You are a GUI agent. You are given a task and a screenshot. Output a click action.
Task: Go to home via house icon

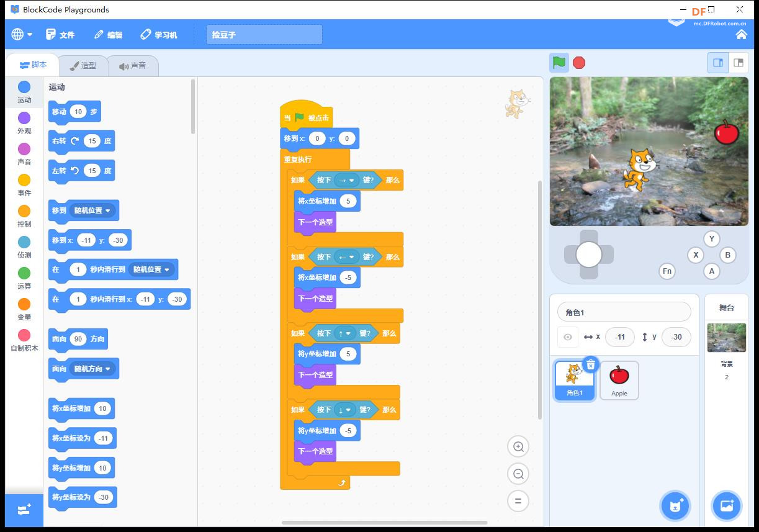pyautogui.click(x=741, y=35)
